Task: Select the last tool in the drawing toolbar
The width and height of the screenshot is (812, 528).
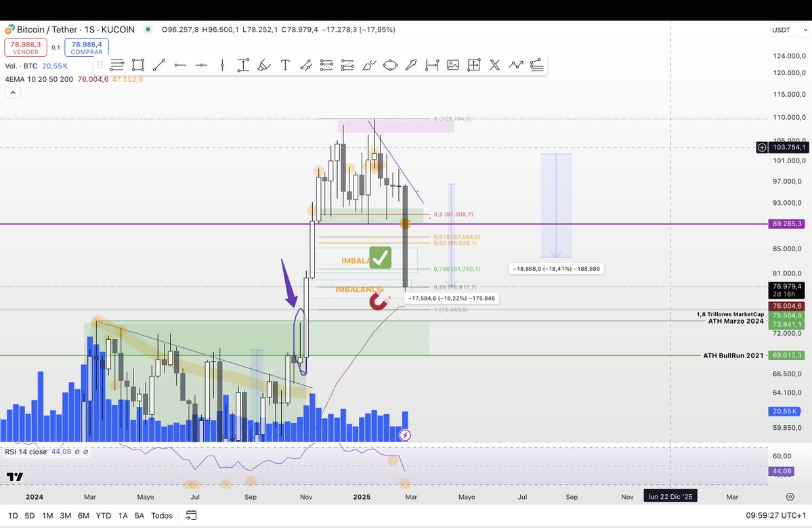Action: point(537,65)
